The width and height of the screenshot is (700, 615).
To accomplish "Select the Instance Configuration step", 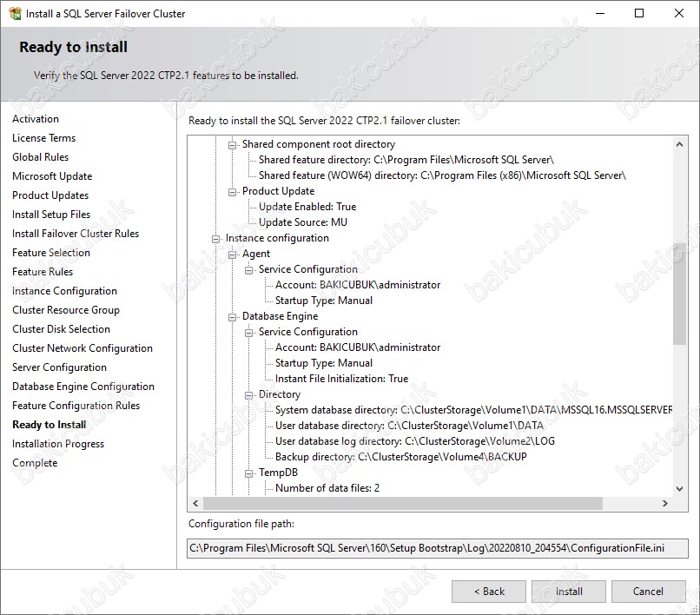I will point(65,291).
